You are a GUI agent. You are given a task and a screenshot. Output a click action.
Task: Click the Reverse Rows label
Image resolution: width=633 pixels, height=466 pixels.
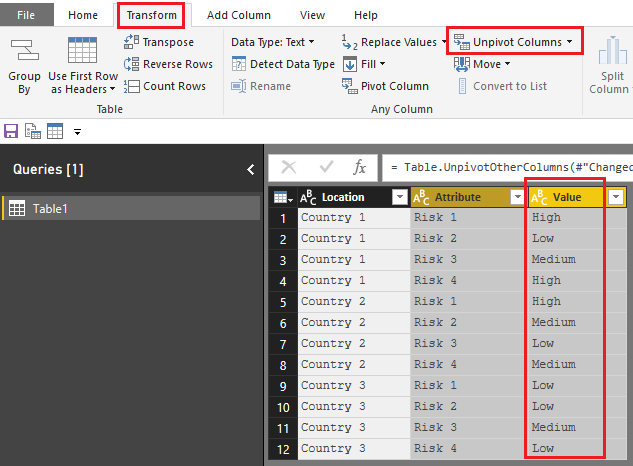point(178,64)
